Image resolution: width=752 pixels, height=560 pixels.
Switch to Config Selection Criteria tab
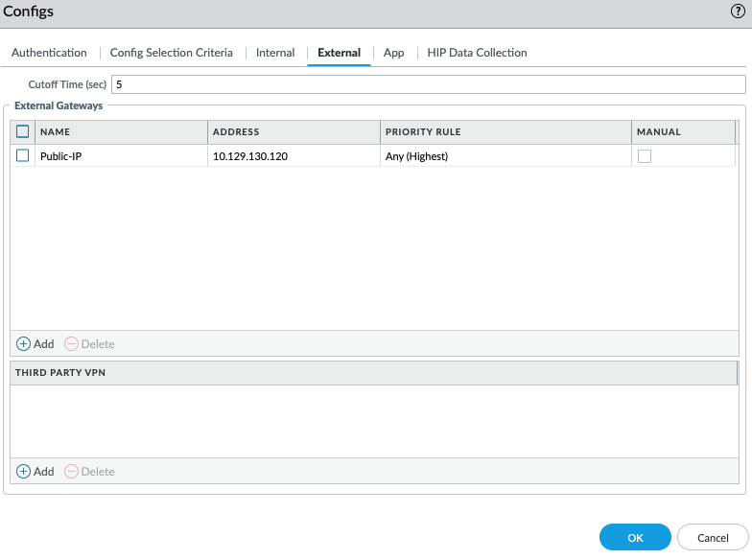pos(171,53)
